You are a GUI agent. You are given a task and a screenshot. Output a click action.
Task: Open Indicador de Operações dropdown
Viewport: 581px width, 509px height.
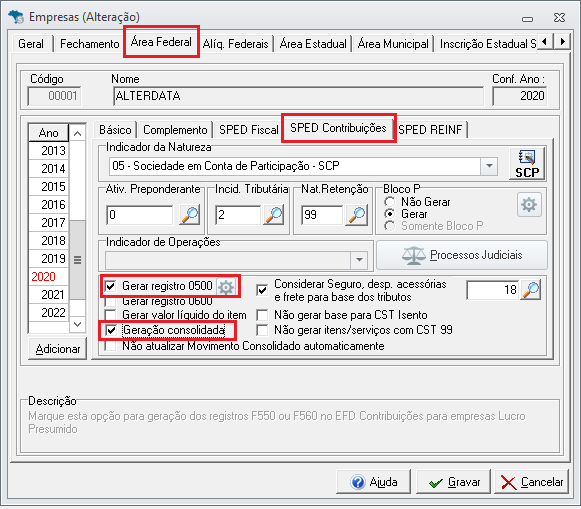(359, 260)
